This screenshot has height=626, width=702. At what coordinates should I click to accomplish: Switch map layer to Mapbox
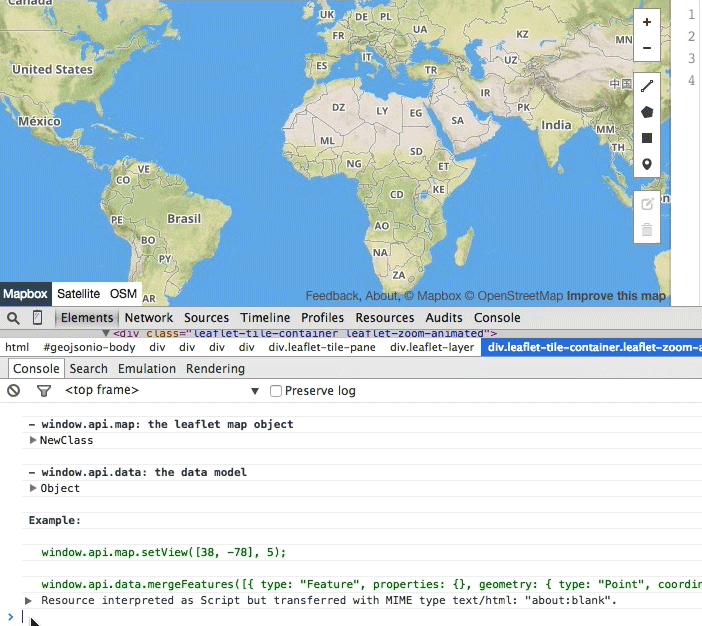click(25, 294)
